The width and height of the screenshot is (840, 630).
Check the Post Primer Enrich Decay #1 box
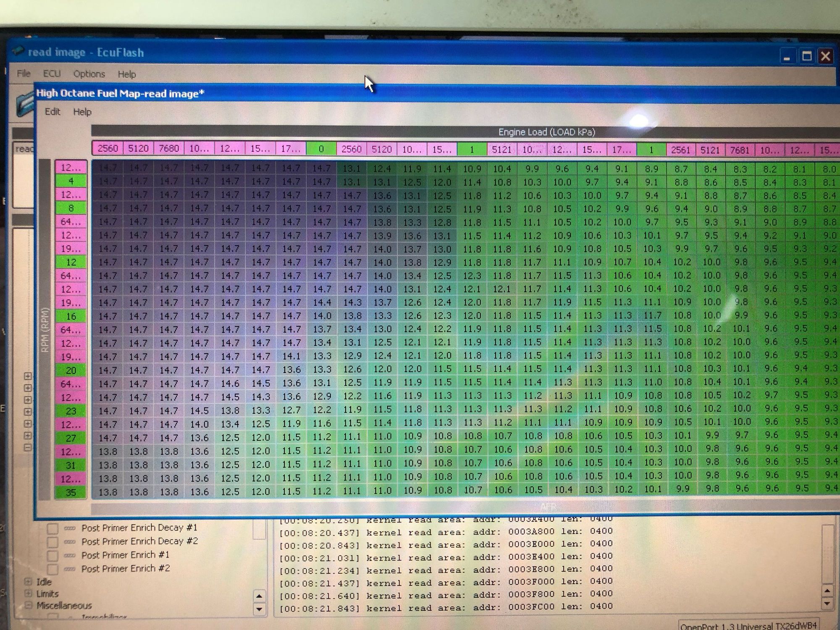tap(52, 528)
